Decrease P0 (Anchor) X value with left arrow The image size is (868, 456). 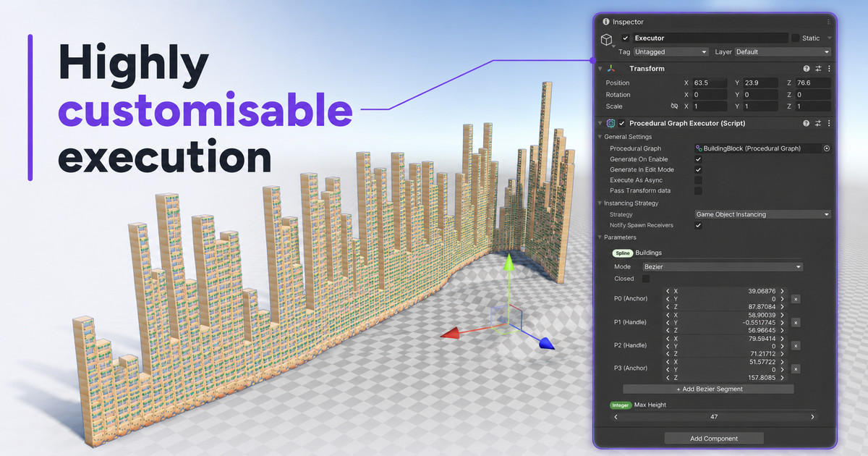[x=667, y=291]
